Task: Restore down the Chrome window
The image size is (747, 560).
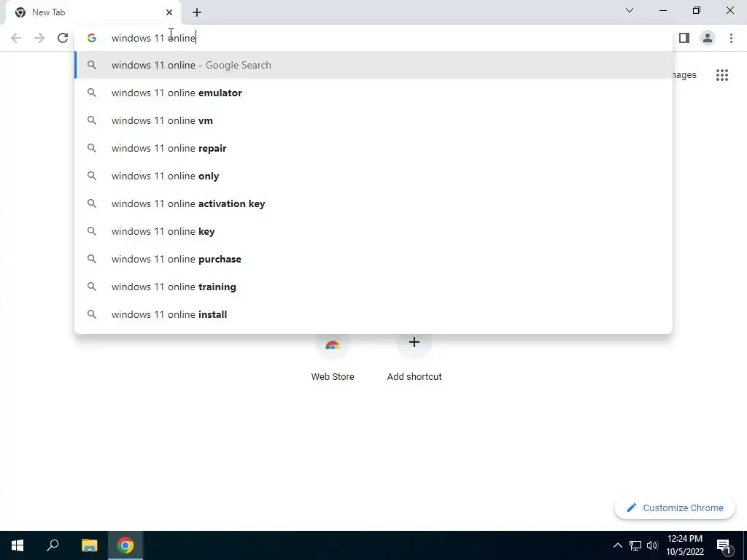Action: point(697,10)
